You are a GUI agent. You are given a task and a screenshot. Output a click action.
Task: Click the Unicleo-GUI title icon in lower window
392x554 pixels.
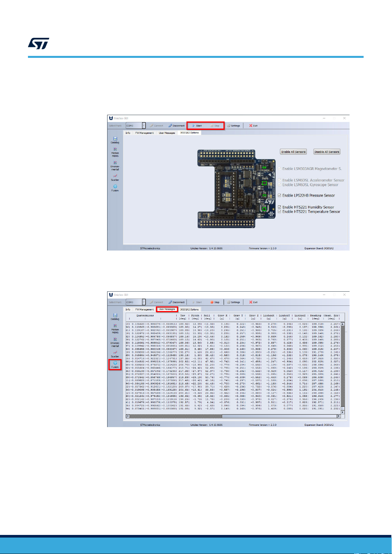[x=111, y=295]
